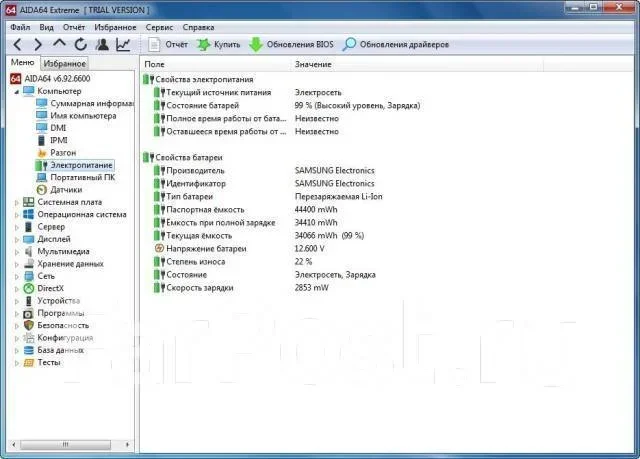
Task: Switch to the Меню tab
Action: pos(22,62)
